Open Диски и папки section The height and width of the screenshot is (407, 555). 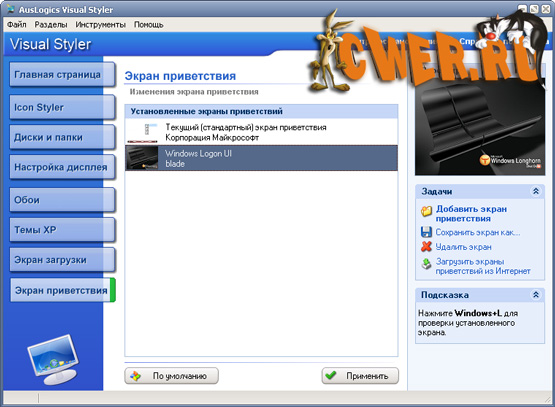click(62, 137)
